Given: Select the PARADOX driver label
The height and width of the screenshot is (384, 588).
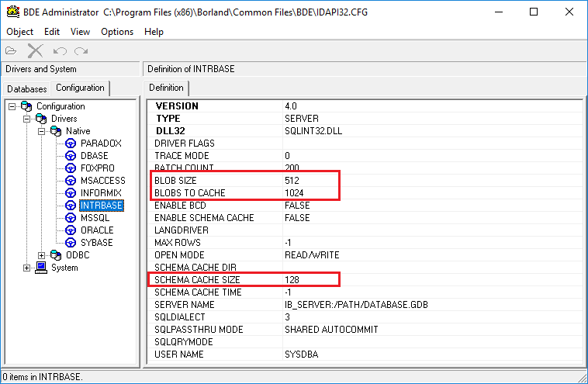Looking at the screenshot, I should (x=101, y=144).
